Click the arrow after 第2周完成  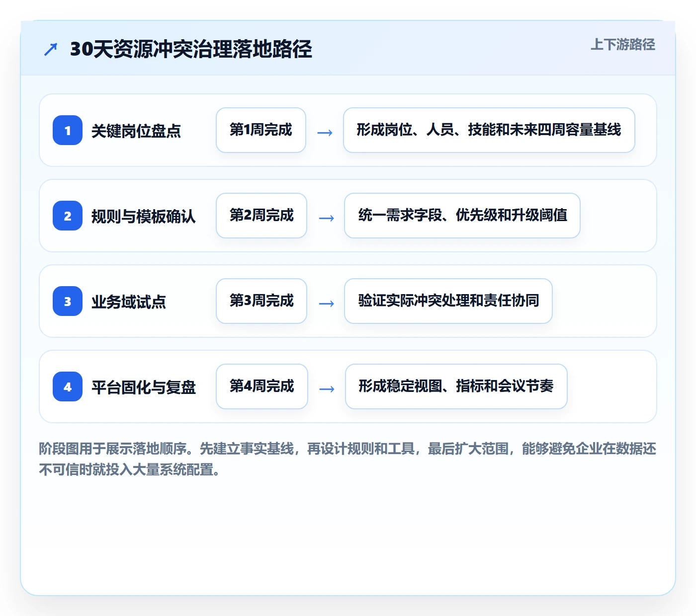coord(326,218)
